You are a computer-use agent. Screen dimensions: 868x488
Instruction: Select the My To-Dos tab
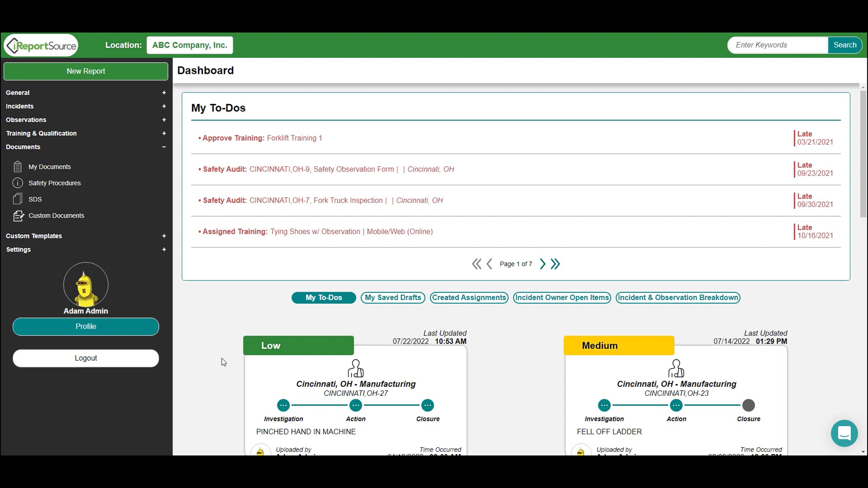[324, 297]
